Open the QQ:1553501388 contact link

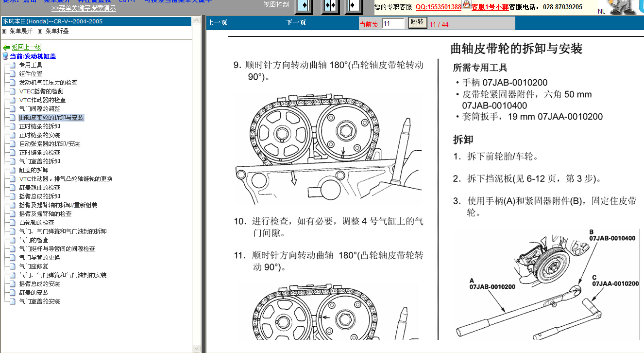point(438,7)
